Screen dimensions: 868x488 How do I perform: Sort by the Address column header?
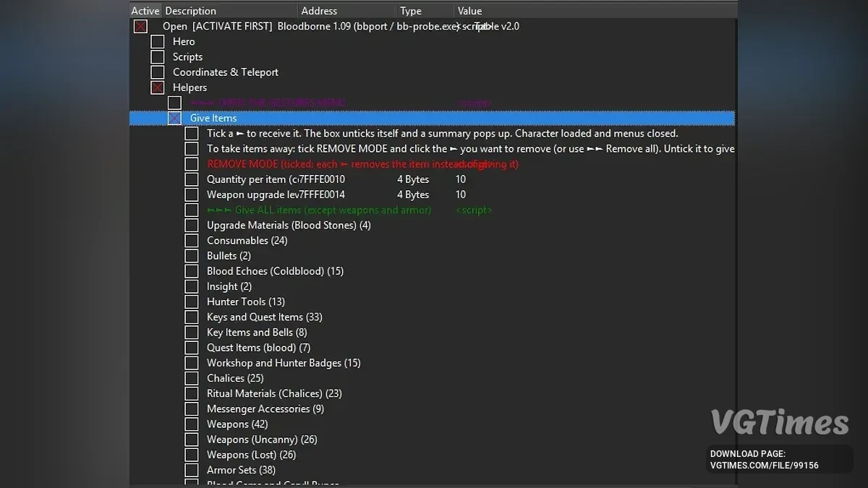click(346, 11)
